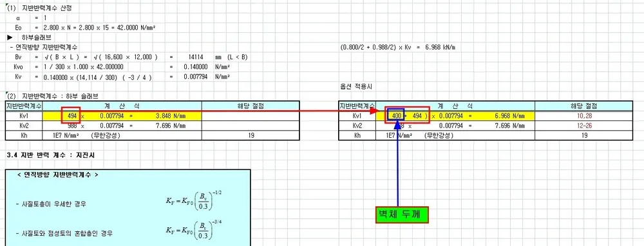
Task: Click '계 산 식' header in table under (2) heading
Action: 122,106
